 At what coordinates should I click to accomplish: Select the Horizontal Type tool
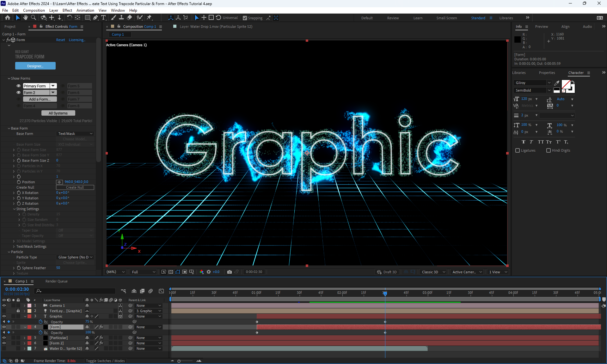click(x=103, y=18)
